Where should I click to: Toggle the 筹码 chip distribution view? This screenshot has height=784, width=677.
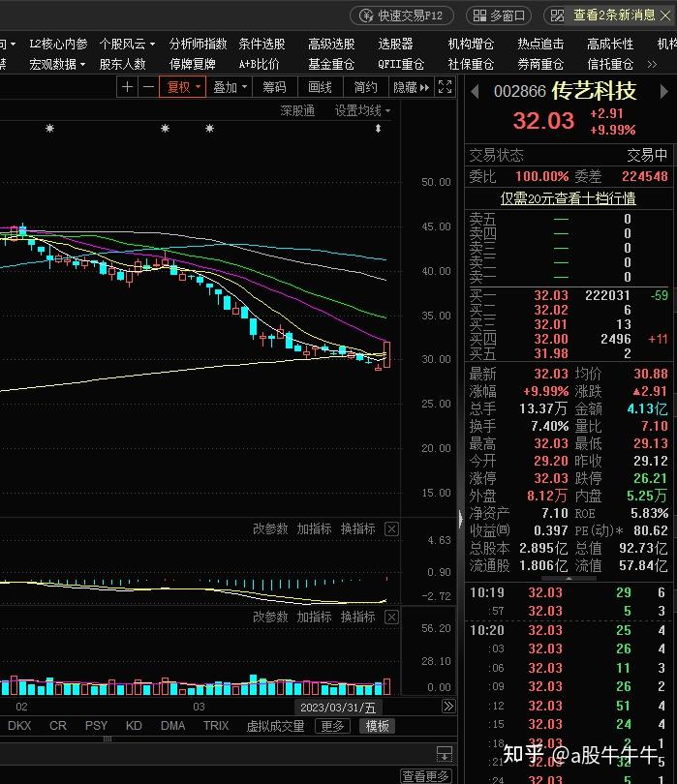point(274,87)
